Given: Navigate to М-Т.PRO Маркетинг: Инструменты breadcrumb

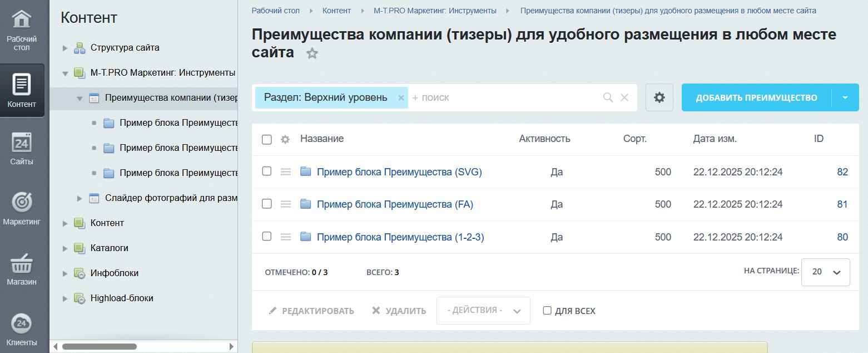Looking at the screenshot, I should (435, 10).
